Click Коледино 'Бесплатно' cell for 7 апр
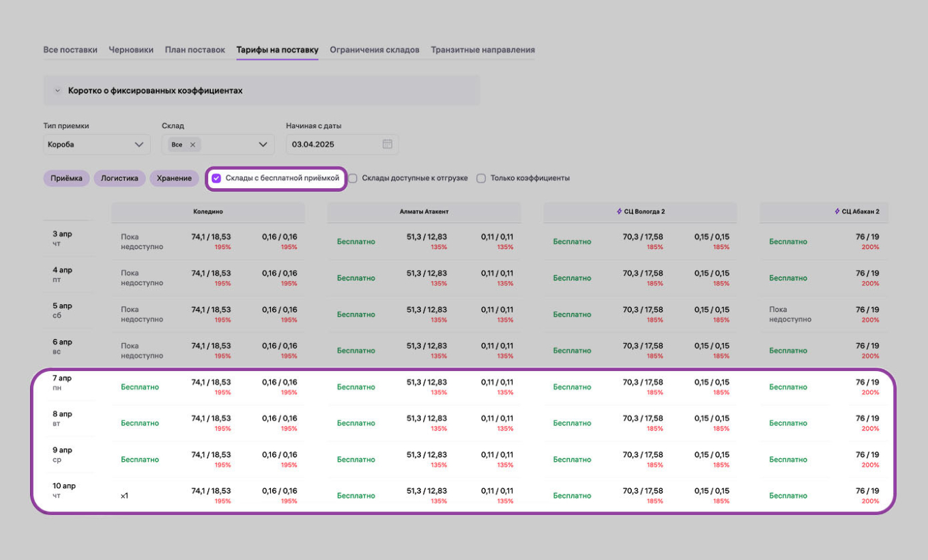Image resolution: width=928 pixels, height=560 pixels. 140,387
